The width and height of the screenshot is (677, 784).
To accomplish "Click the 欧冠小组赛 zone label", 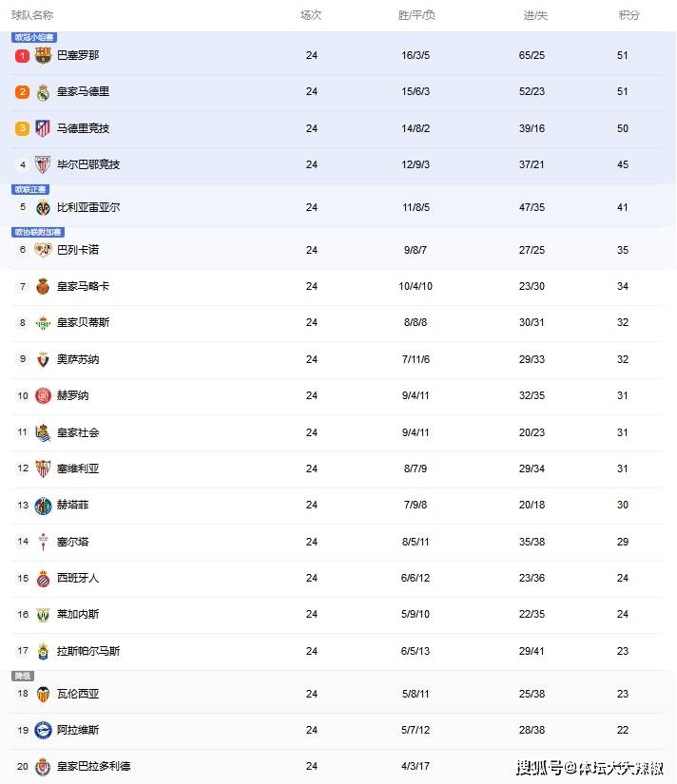I will (34, 37).
